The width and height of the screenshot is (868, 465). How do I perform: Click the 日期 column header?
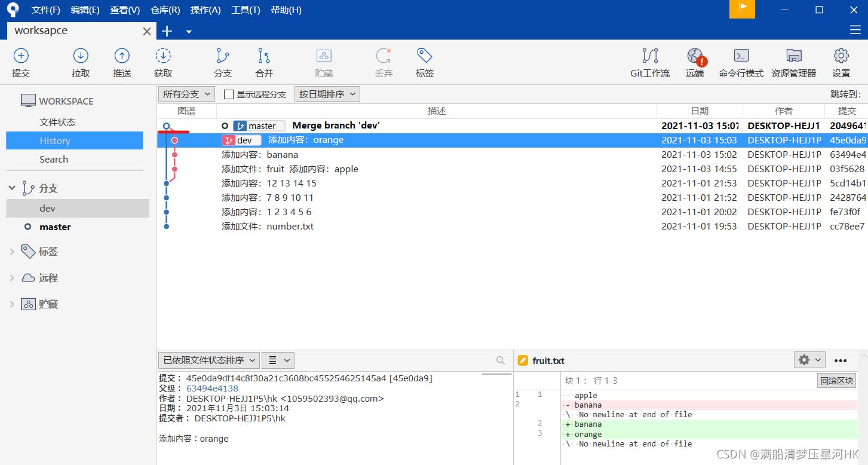point(700,111)
